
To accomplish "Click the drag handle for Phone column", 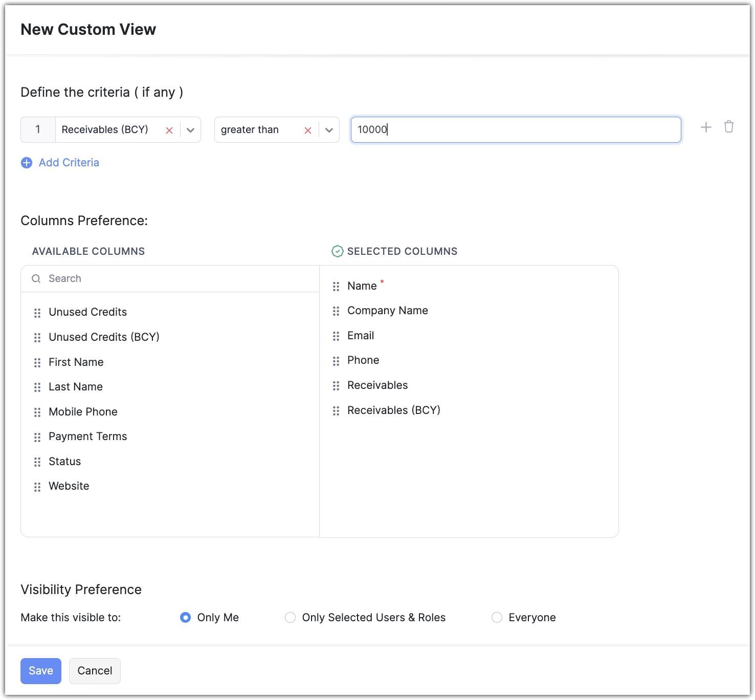I will [336, 361].
